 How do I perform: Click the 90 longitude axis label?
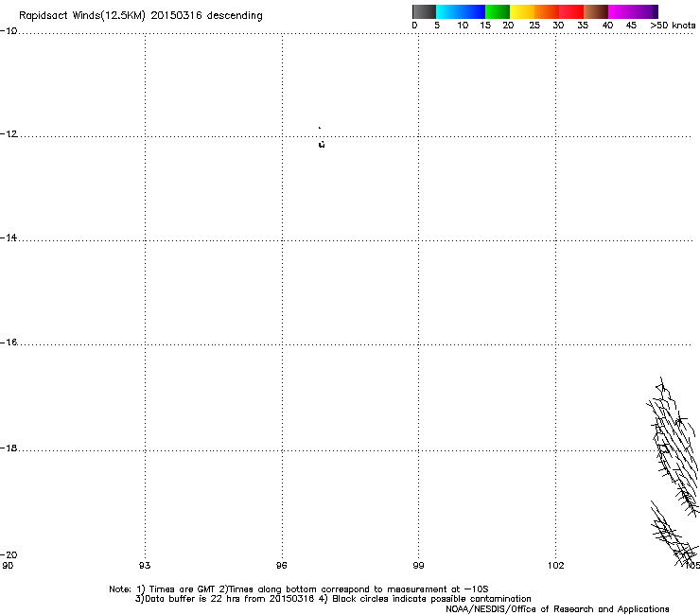pyautogui.click(x=8, y=566)
